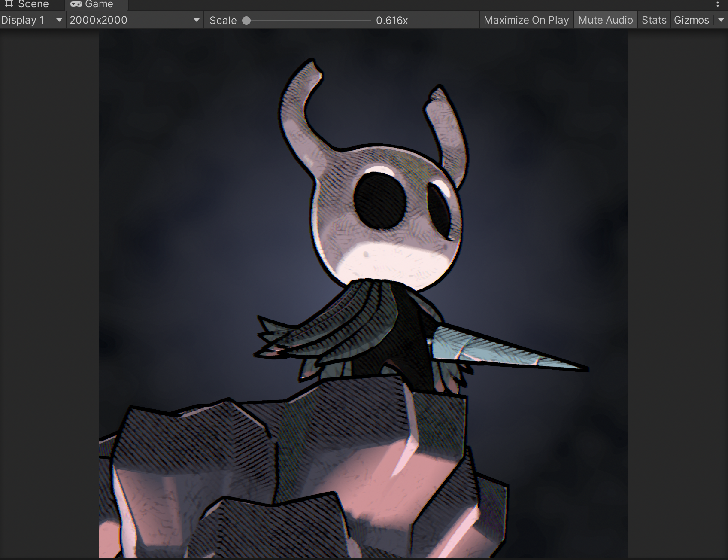The width and height of the screenshot is (728, 560).
Task: Click the gamepad icon on Game tab
Action: click(x=76, y=4)
